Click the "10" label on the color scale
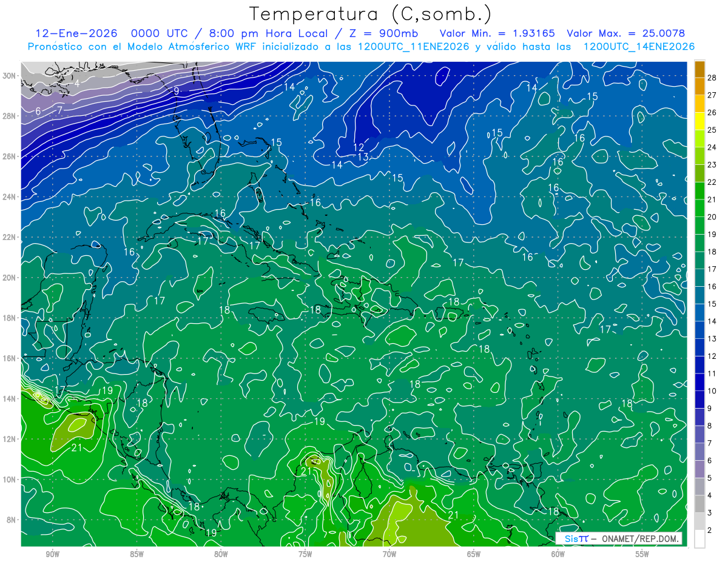 (712, 391)
